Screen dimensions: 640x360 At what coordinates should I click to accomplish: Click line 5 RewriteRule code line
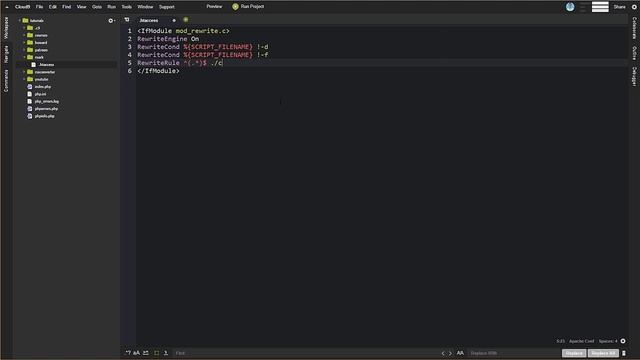pyautogui.click(x=180, y=63)
